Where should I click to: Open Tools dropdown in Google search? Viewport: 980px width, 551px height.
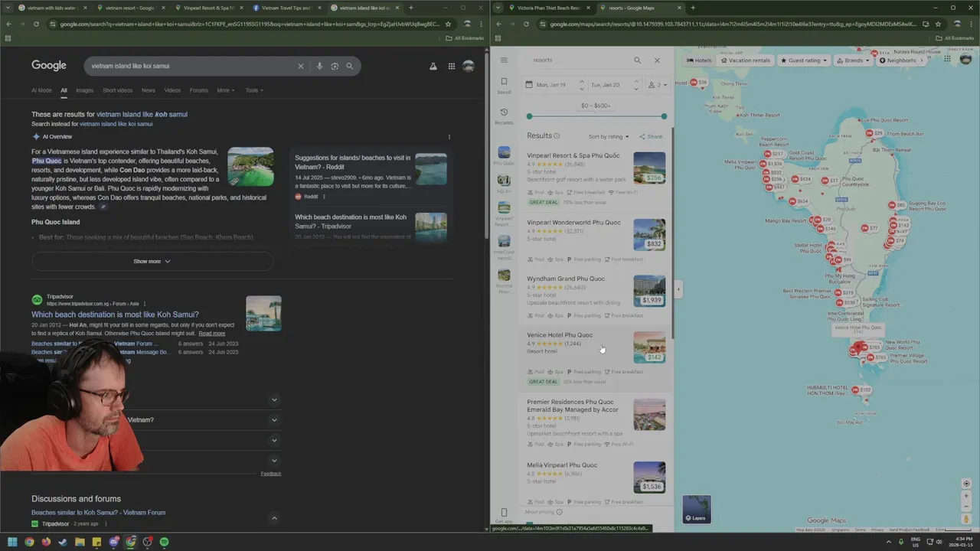click(x=254, y=90)
